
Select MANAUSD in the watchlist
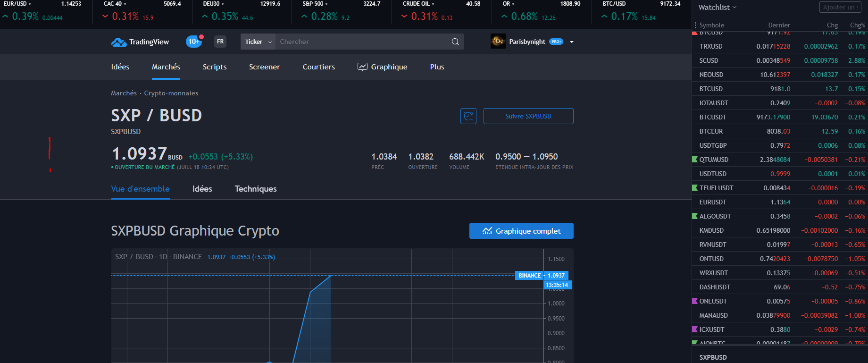(780, 315)
